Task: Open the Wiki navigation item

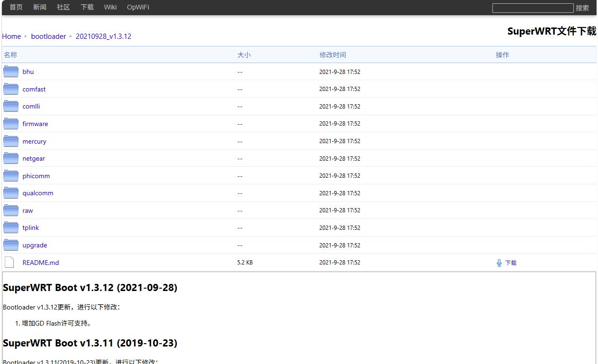Action: 110,7
